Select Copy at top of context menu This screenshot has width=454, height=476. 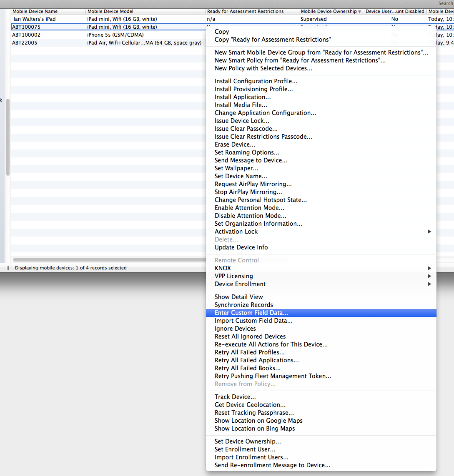[222, 32]
